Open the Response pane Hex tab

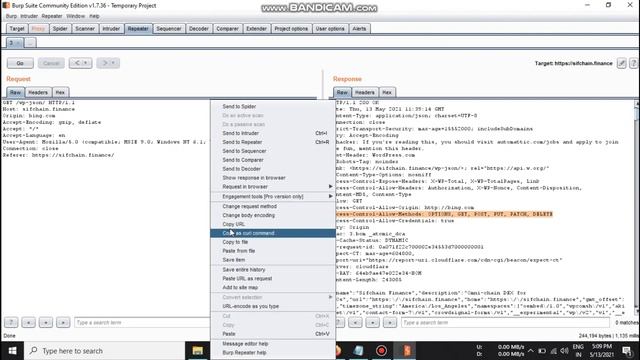click(387, 93)
